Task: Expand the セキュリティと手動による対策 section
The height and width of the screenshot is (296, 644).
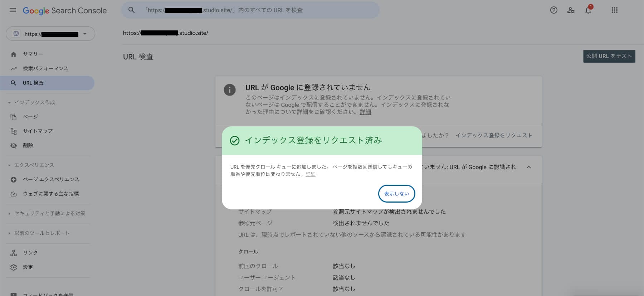Action: (x=9, y=214)
